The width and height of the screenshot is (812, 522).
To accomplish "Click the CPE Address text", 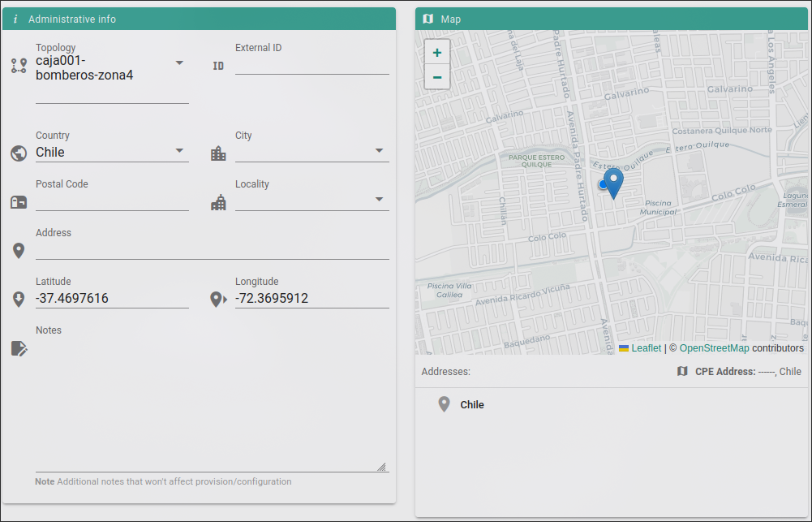I will click(748, 372).
